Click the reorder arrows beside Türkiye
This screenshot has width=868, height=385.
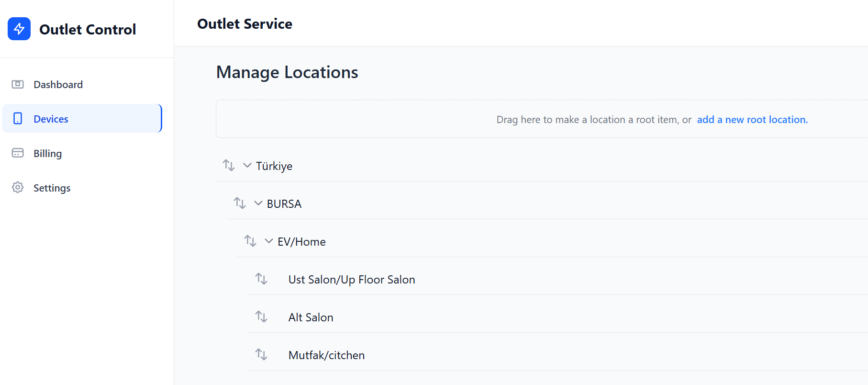pyautogui.click(x=229, y=165)
